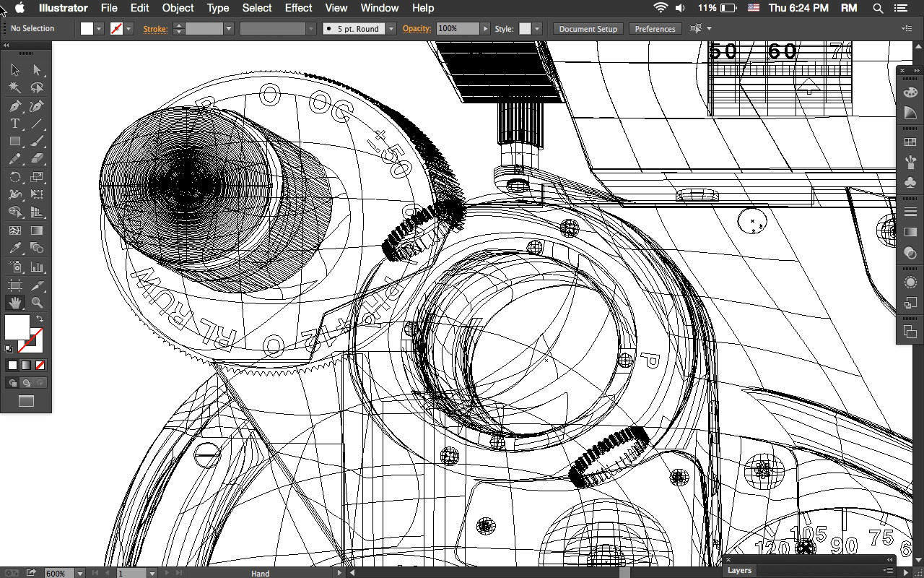Open the Style dropdown arrow
924x578 pixels.
tap(536, 29)
